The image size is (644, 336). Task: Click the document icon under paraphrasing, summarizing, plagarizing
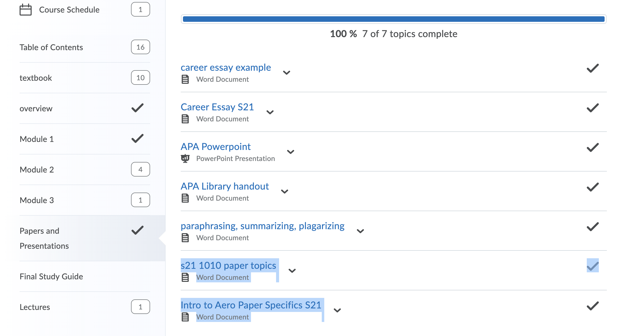coord(185,238)
